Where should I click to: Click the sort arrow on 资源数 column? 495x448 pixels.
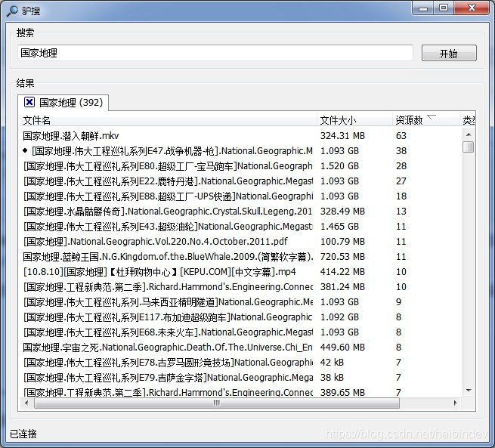pos(432,117)
